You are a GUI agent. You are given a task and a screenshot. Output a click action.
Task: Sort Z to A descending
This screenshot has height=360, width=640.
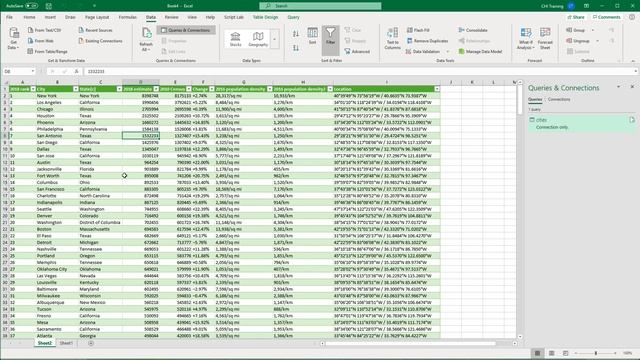tap(296, 48)
